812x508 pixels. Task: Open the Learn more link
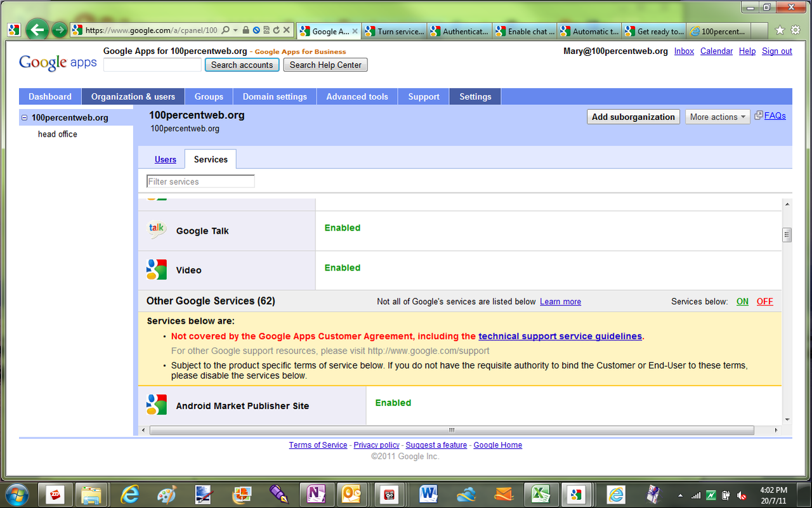[560, 302]
